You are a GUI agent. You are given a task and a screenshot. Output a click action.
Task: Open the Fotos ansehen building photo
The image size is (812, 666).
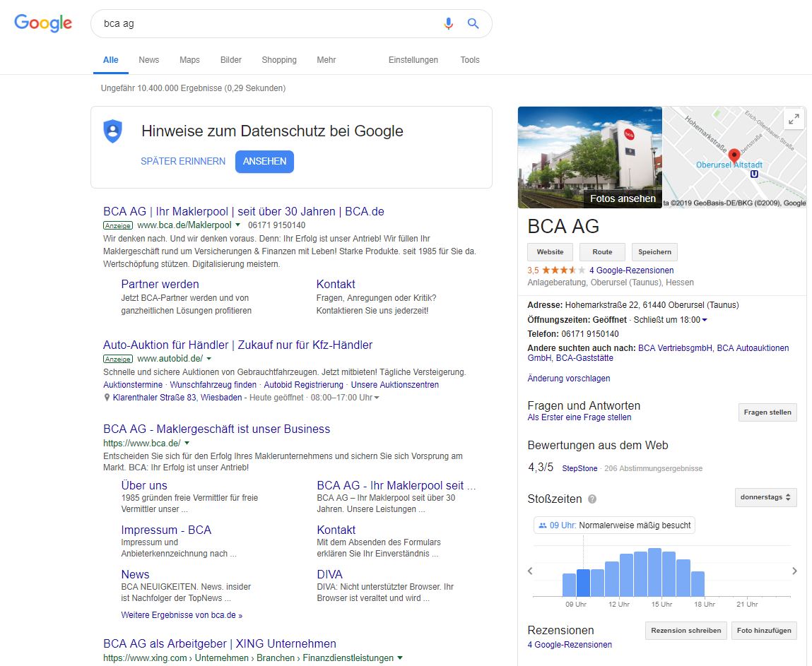point(590,157)
